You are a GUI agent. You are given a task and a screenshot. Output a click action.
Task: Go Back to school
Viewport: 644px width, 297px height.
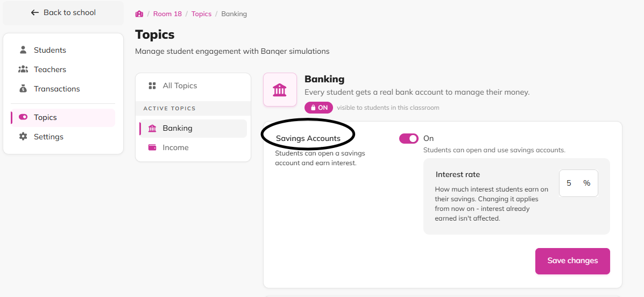tap(63, 13)
